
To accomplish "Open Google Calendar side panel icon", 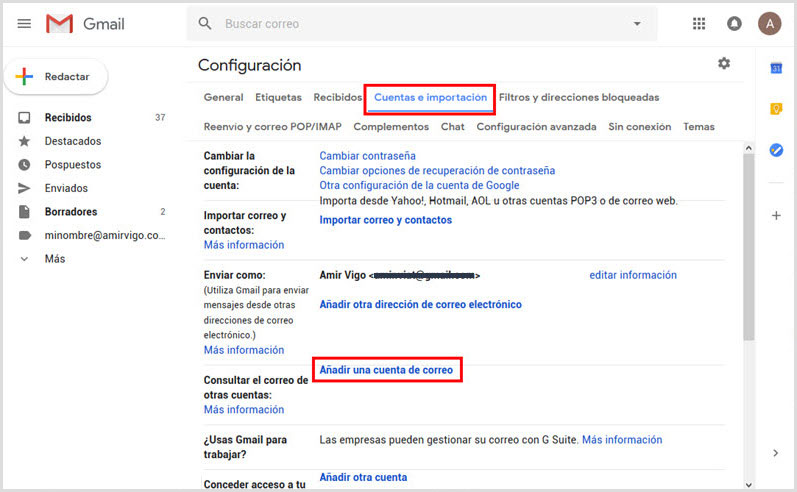I will tap(776, 68).
